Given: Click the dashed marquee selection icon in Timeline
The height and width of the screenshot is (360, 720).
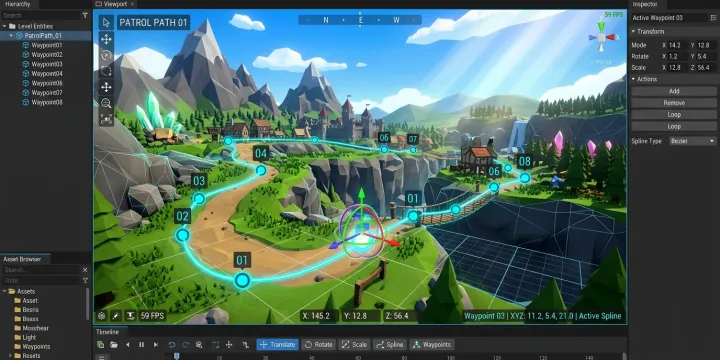Looking at the screenshot, I should pyautogui.click(x=215, y=344).
